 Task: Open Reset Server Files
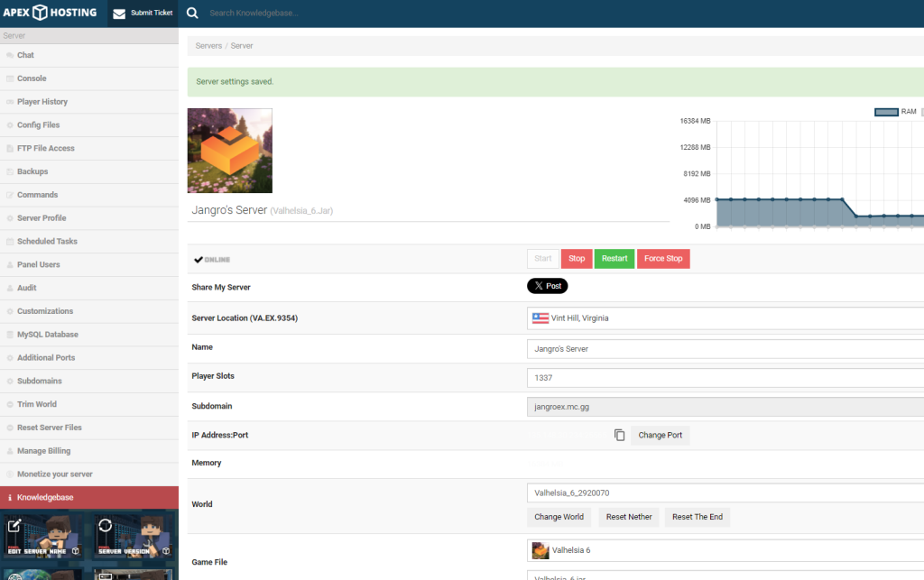click(x=89, y=428)
